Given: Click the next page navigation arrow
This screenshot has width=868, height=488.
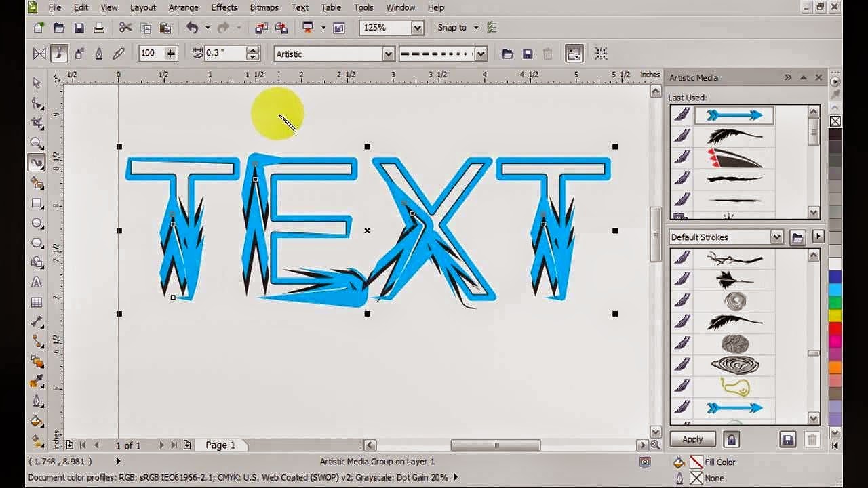Looking at the screenshot, I should (x=161, y=445).
